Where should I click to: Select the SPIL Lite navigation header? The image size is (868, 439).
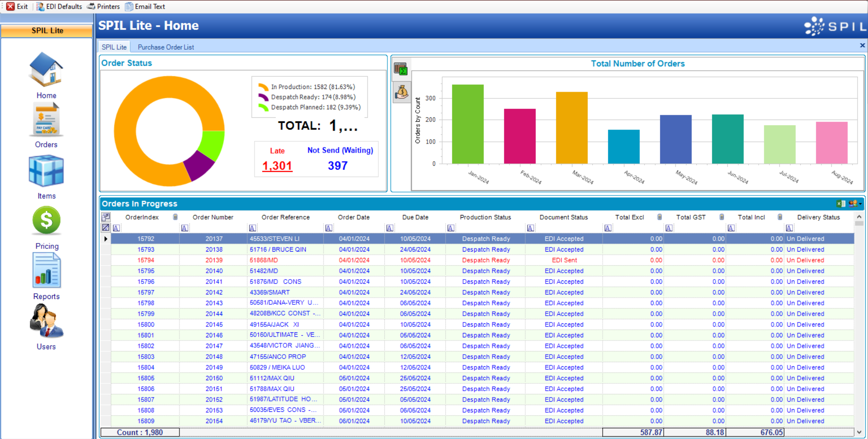(47, 31)
